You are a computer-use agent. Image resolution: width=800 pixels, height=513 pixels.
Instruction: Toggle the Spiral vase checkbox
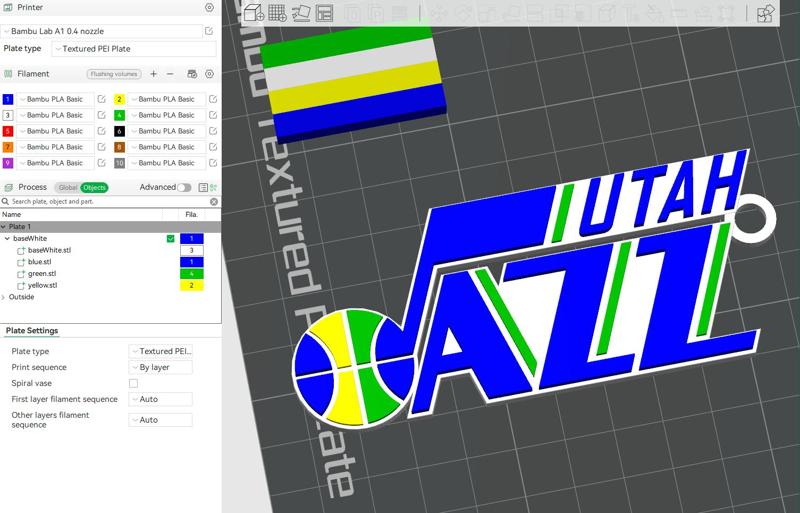[133, 383]
